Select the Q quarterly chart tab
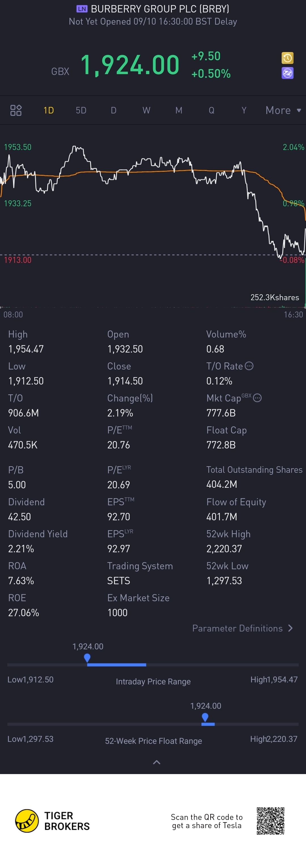 pyautogui.click(x=212, y=110)
